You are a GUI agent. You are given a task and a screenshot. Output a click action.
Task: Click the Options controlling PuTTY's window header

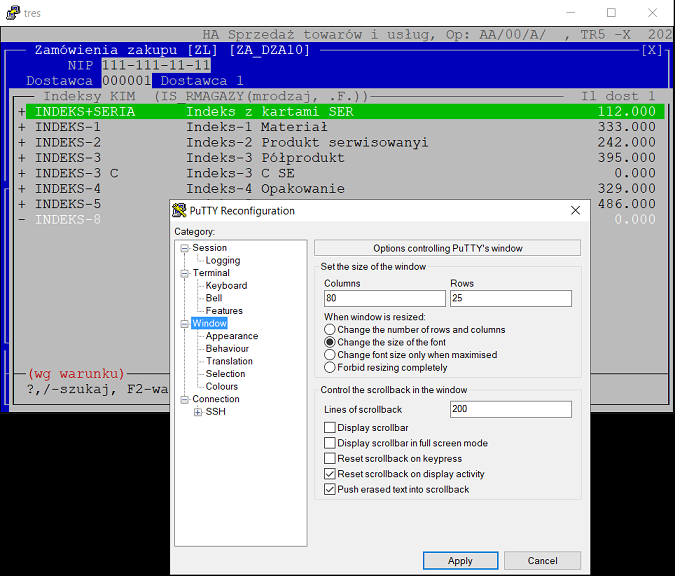pyautogui.click(x=447, y=248)
